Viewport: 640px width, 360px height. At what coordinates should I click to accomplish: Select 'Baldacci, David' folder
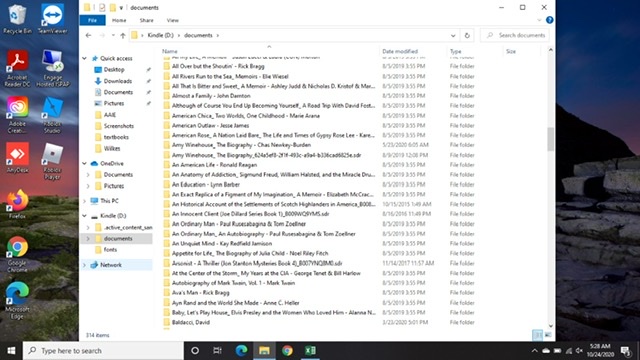tap(191, 322)
